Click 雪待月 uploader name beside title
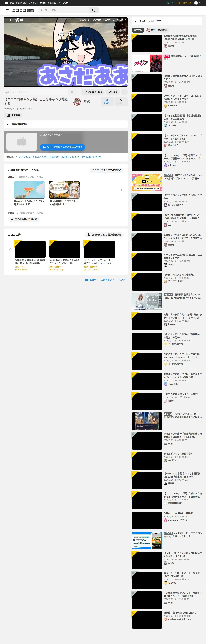 click(x=87, y=102)
